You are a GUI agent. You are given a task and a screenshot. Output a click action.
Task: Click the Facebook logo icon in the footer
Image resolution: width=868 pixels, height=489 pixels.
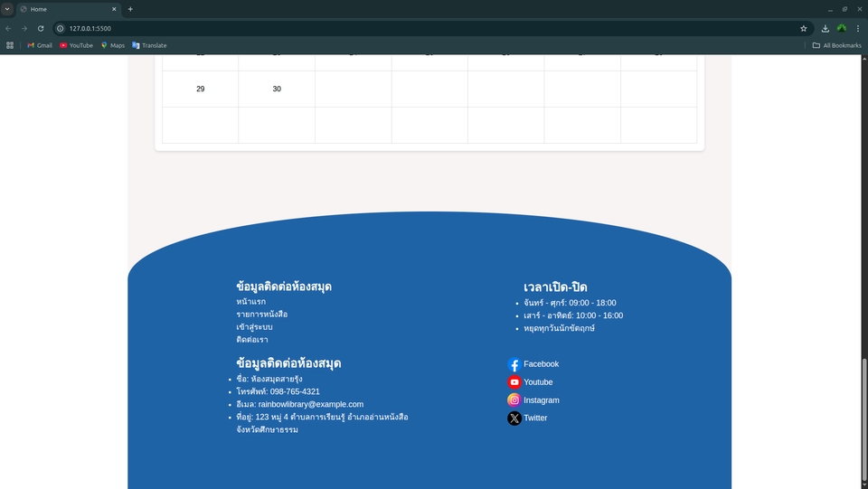514,364
